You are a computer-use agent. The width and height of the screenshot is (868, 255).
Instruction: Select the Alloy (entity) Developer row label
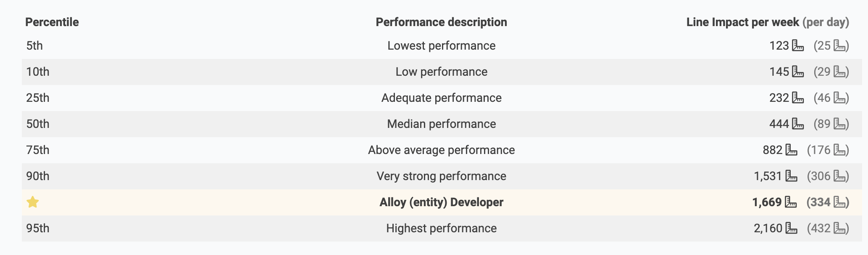pyautogui.click(x=441, y=202)
